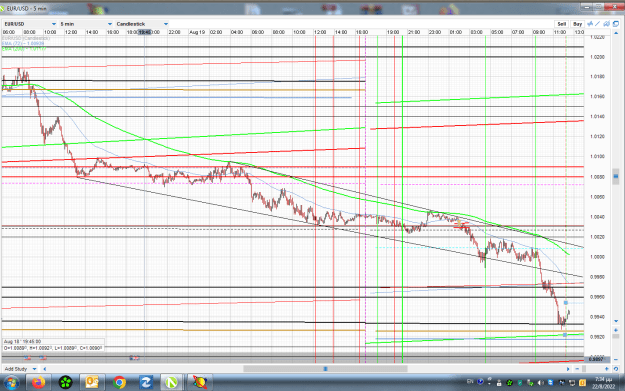
Task: Open the Candlestick chart type dropdown
Action: [x=142, y=24]
